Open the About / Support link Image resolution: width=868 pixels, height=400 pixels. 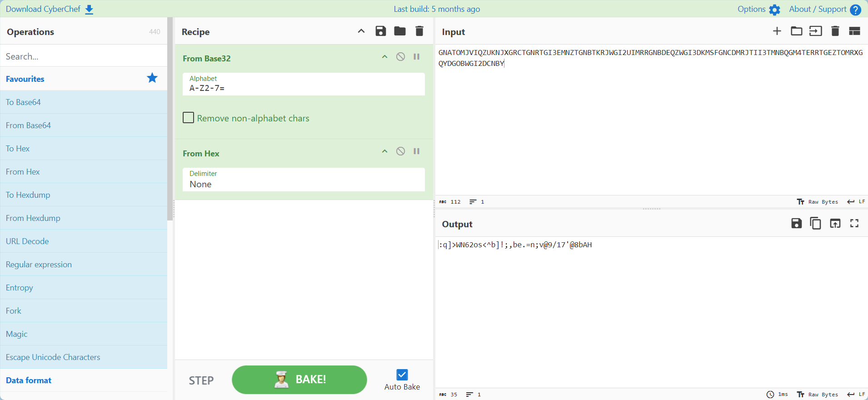click(x=818, y=9)
